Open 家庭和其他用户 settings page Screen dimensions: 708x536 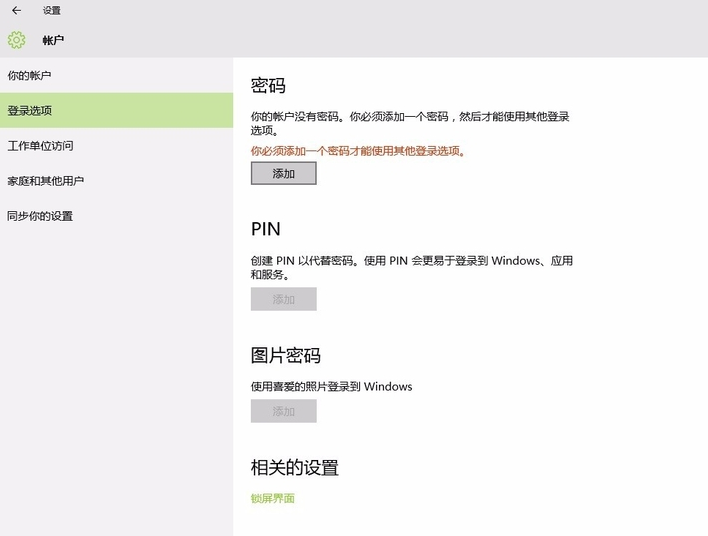45,181
